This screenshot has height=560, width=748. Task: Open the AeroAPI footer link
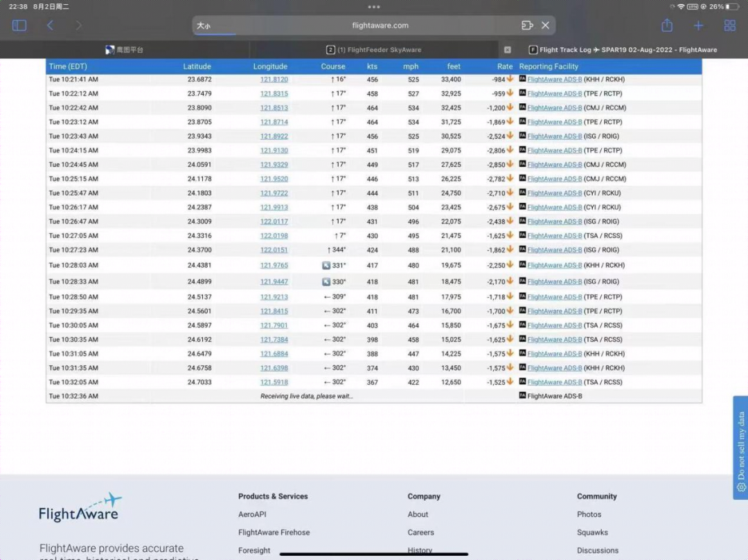pyautogui.click(x=252, y=515)
